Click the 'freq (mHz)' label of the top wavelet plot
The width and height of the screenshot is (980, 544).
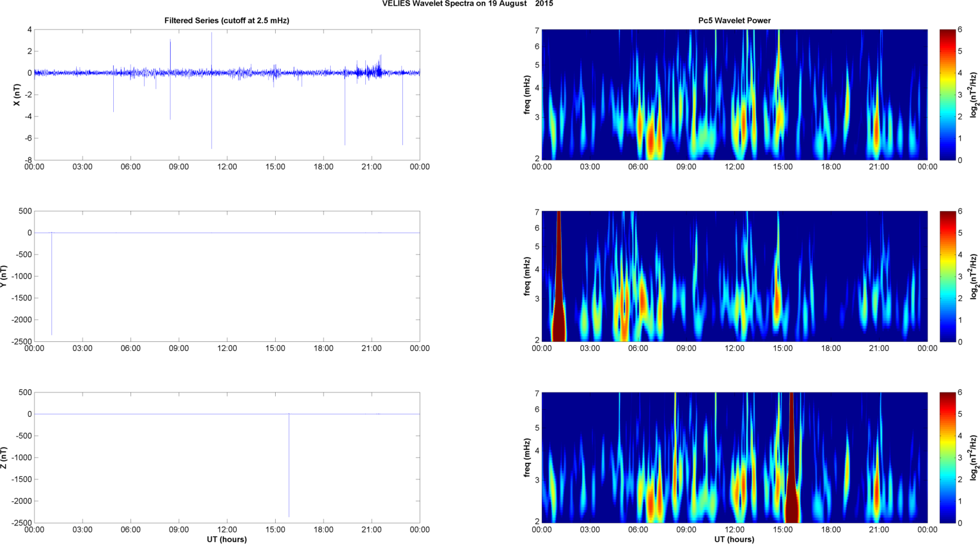point(526,95)
